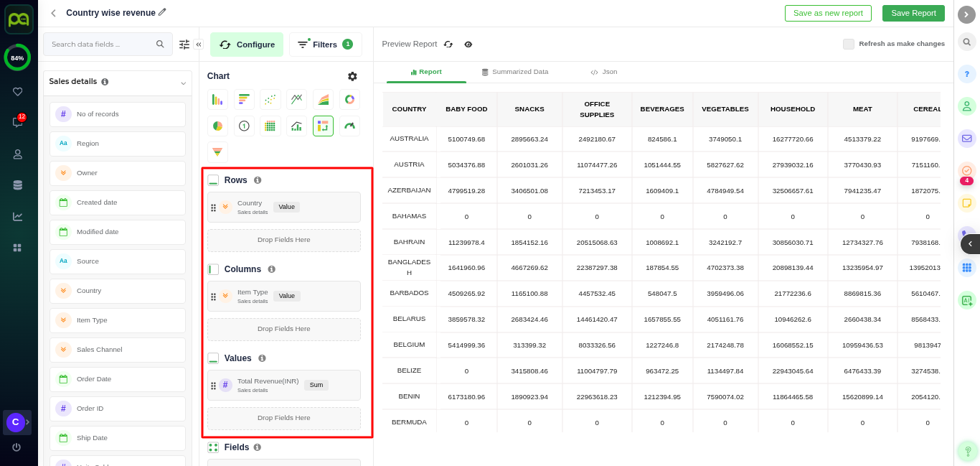The height and width of the screenshot is (466, 980).
Task: Click the refresh icon beside Preview Report
Action: [x=448, y=45]
